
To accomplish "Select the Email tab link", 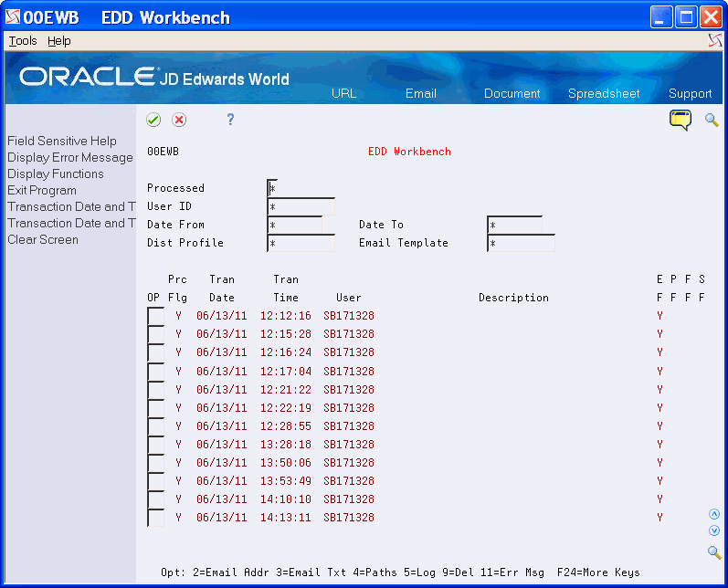I will click(421, 93).
